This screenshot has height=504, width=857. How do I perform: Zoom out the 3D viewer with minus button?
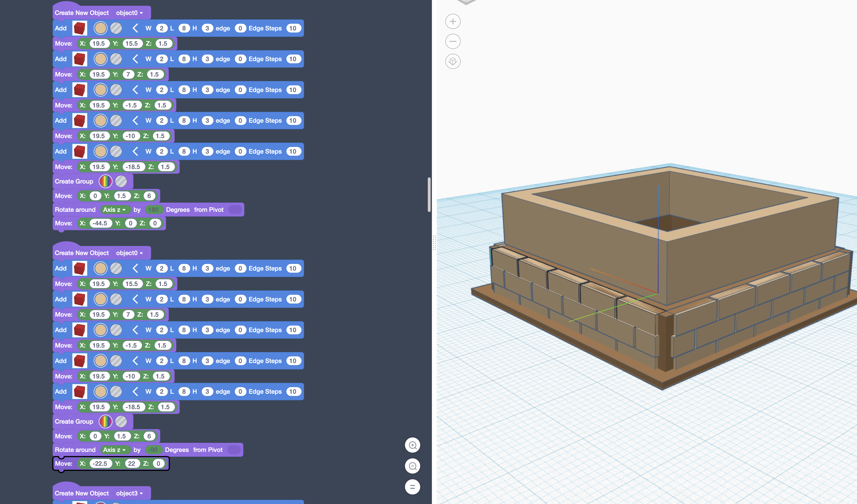click(x=453, y=42)
